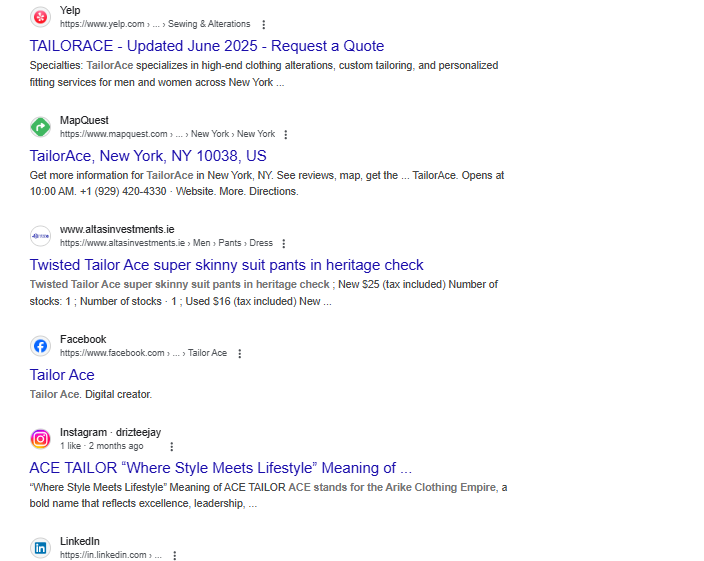Click the mapquest.com New York breadcrumb URL

point(167,134)
